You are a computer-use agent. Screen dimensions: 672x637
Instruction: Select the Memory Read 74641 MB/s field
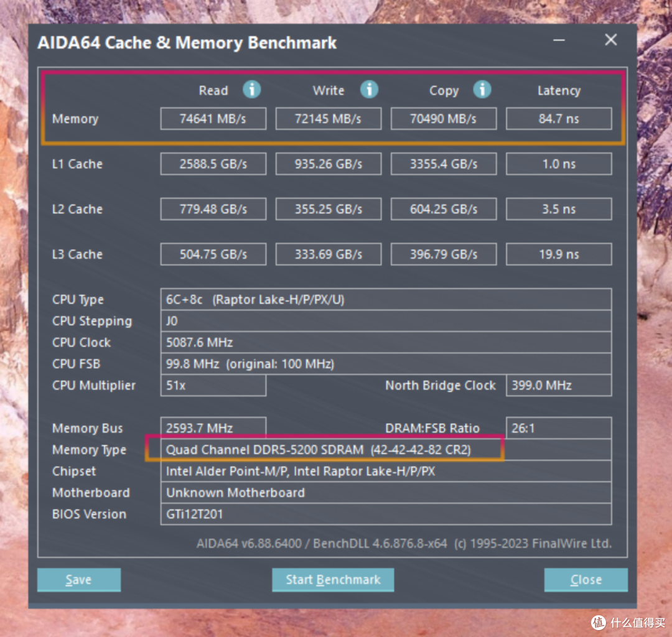tap(213, 119)
